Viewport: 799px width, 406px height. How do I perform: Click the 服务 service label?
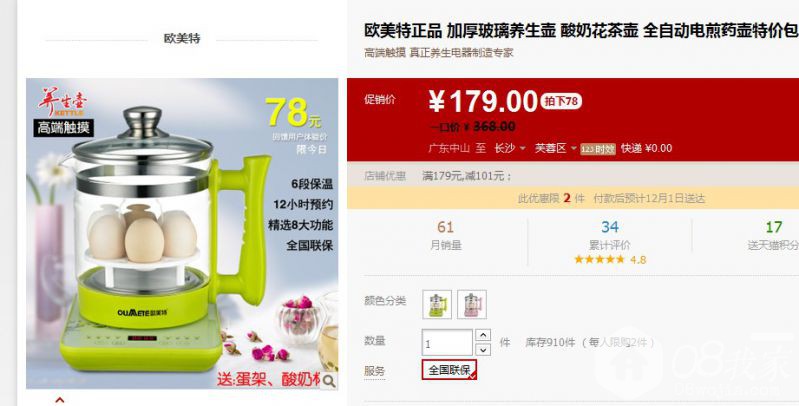(x=375, y=371)
